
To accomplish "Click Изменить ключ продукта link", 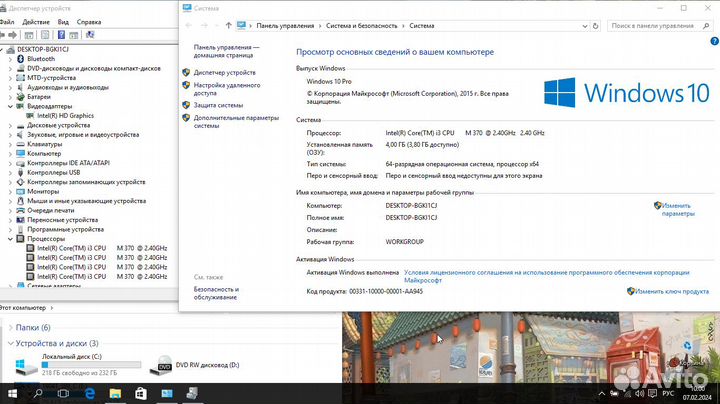I will tap(672, 292).
